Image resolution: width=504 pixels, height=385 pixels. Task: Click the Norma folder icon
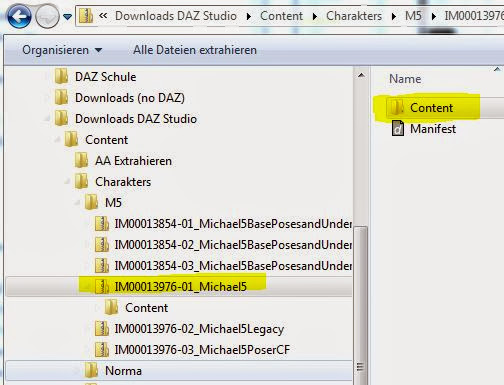(91, 370)
